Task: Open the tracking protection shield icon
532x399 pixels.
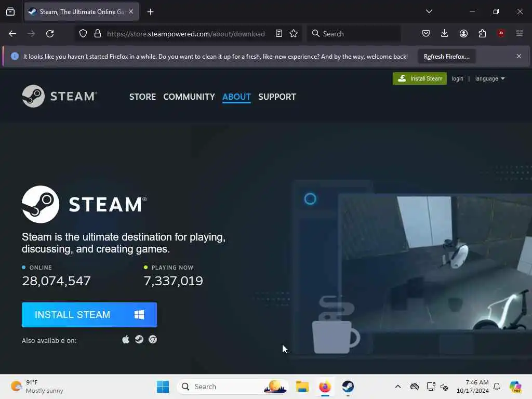Action: click(83, 34)
